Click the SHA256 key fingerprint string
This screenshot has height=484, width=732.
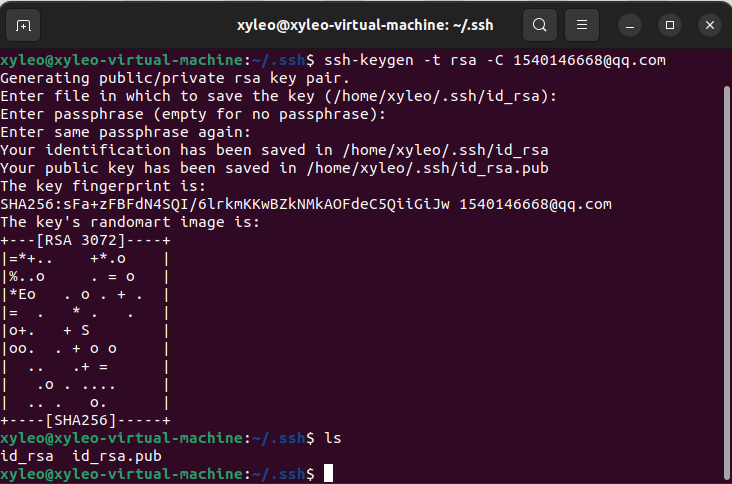225,204
